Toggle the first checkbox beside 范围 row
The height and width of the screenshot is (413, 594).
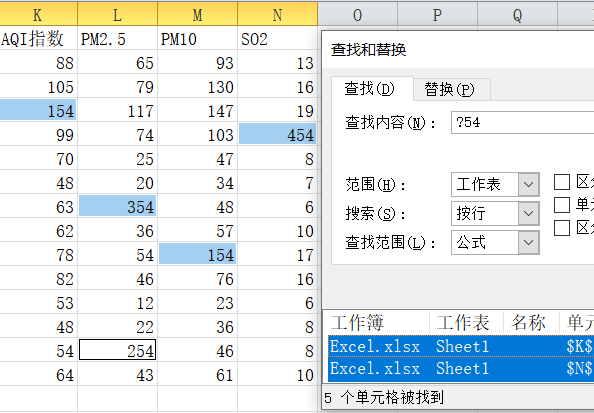pyautogui.click(x=562, y=182)
